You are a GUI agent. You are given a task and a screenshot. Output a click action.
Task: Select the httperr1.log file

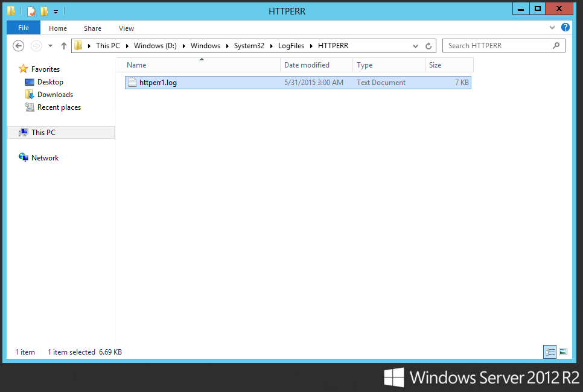click(x=158, y=83)
